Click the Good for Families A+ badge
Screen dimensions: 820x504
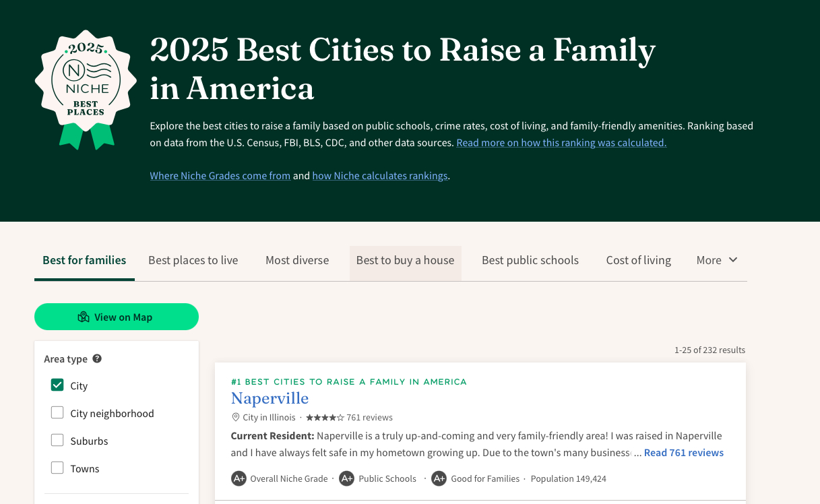pyautogui.click(x=439, y=478)
